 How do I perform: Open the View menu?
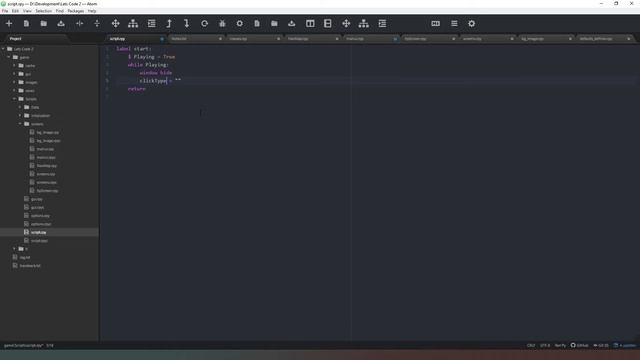click(x=27, y=11)
